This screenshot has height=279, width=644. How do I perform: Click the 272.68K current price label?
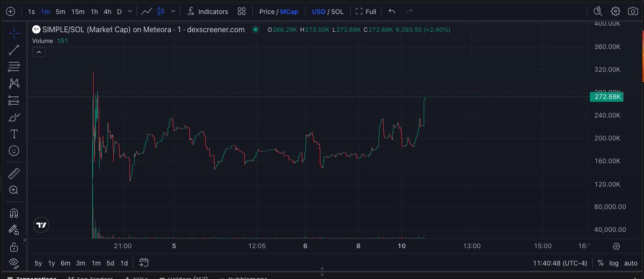(x=608, y=97)
